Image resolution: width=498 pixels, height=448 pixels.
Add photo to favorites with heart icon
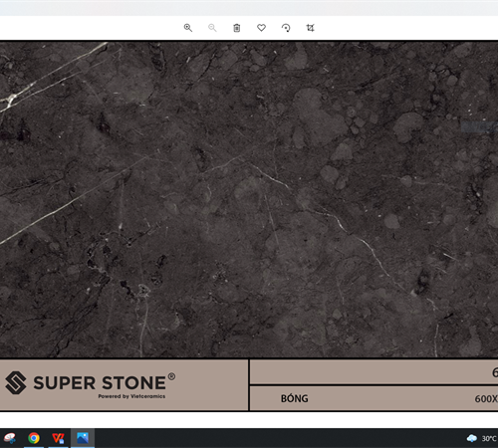[x=261, y=28]
